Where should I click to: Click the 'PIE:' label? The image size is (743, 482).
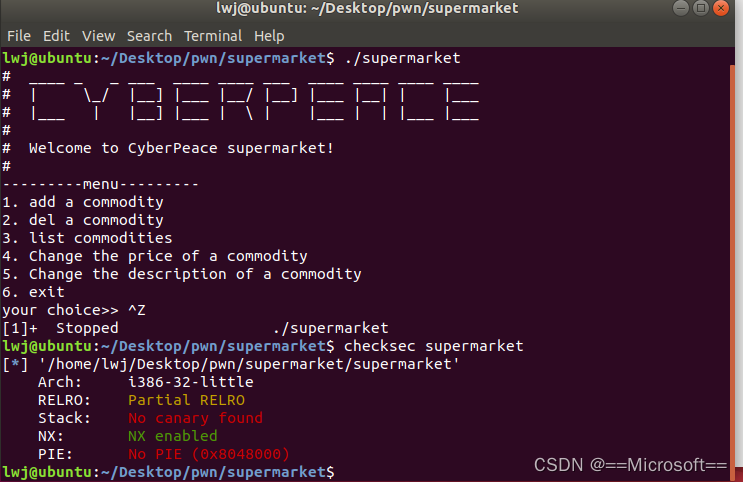(55, 454)
